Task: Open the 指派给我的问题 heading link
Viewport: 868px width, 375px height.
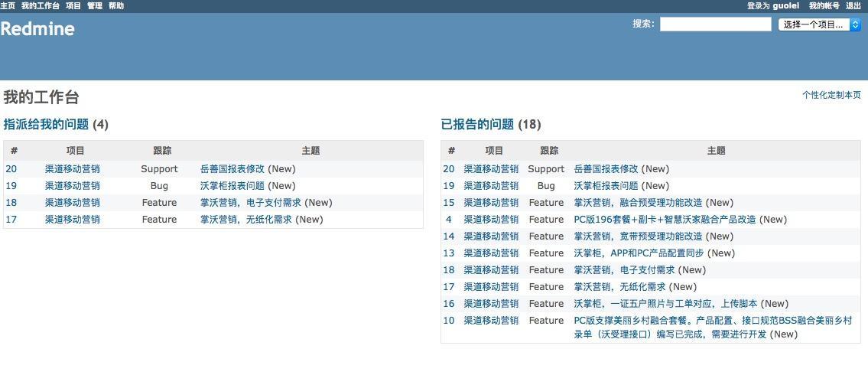Action: pos(46,124)
